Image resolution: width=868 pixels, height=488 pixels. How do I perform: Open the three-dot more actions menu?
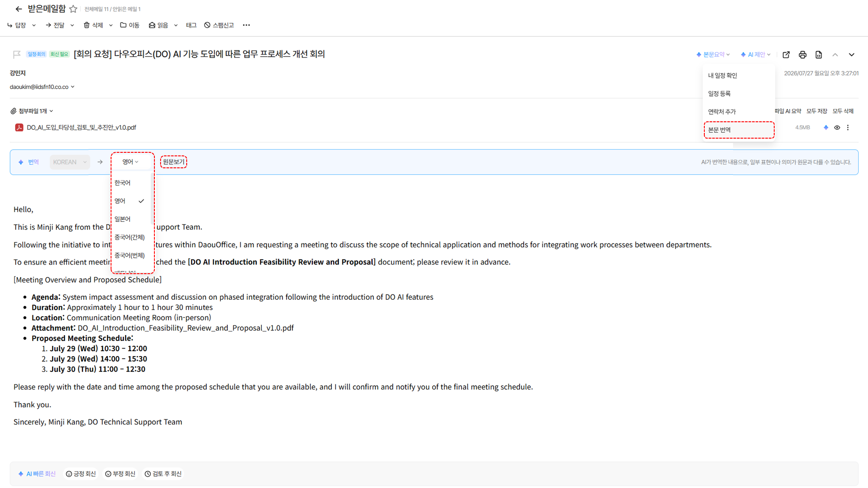pos(246,25)
